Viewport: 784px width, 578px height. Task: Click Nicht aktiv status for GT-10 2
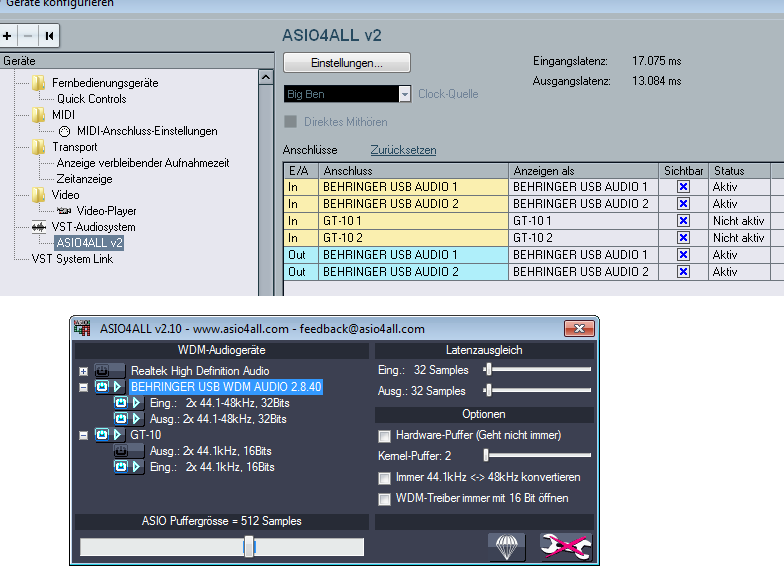click(x=738, y=238)
